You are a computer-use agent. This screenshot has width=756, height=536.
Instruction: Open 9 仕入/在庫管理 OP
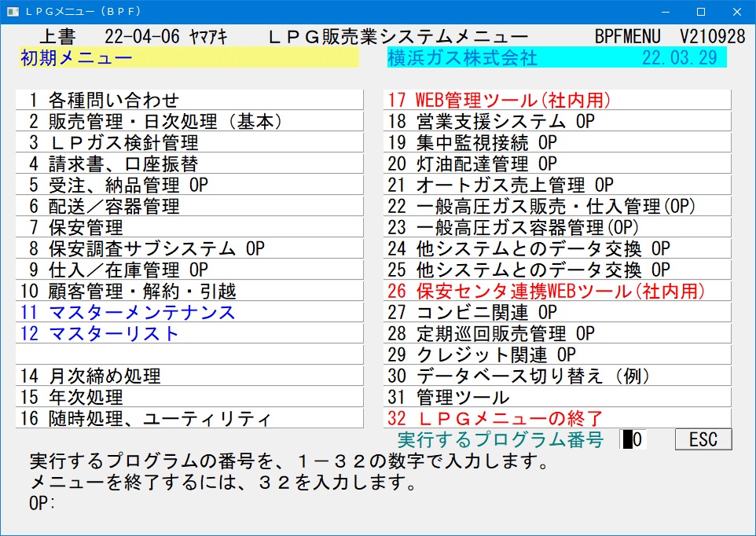pos(189,270)
